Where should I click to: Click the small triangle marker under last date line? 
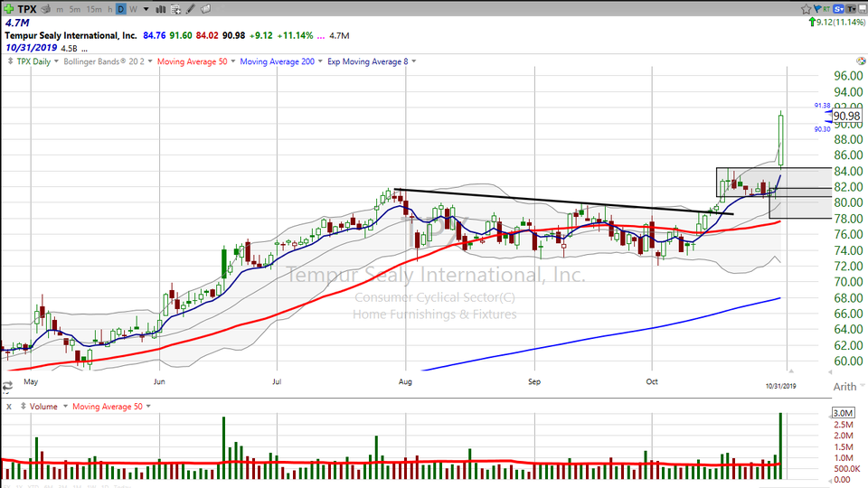click(x=791, y=371)
